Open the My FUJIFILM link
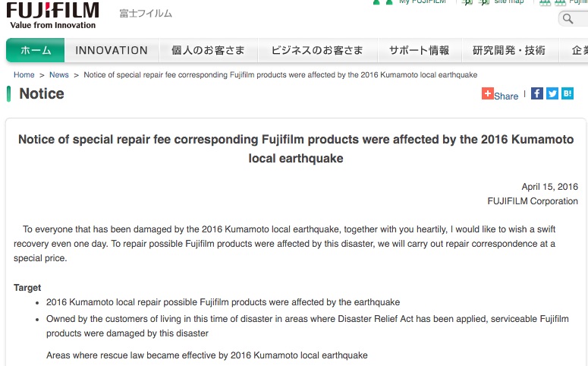Viewport: 588px width, 366px height. (x=423, y=2)
